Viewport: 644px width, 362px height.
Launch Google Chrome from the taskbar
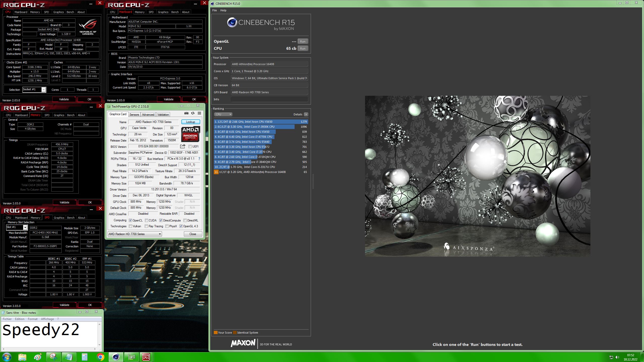coord(100,357)
